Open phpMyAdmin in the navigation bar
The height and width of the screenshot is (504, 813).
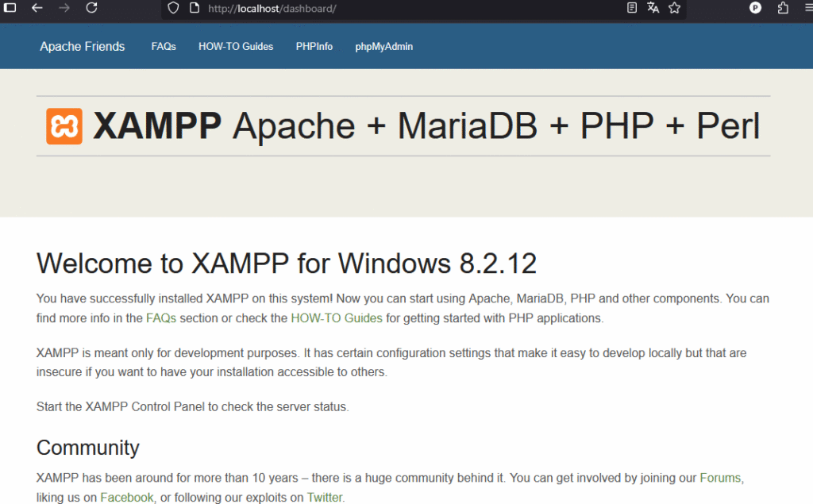point(384,47)
